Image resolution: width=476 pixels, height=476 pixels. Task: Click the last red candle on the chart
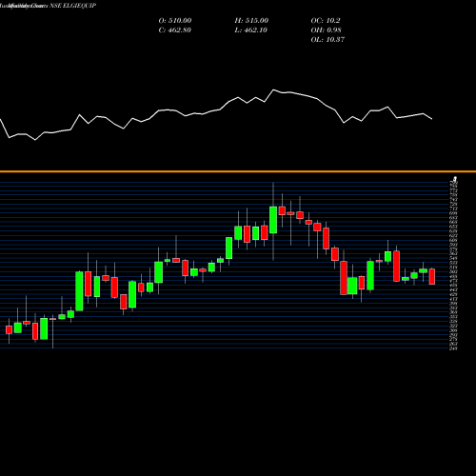coord(432,276)
